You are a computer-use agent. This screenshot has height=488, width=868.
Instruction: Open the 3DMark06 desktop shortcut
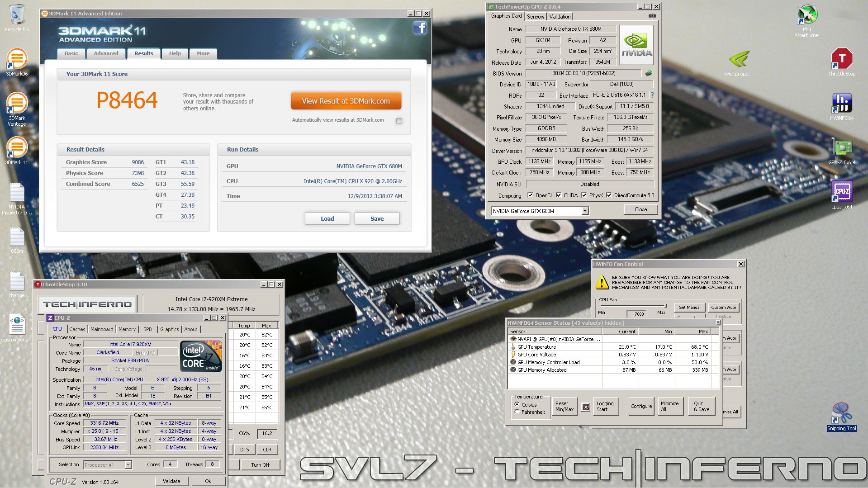point(17,62)
